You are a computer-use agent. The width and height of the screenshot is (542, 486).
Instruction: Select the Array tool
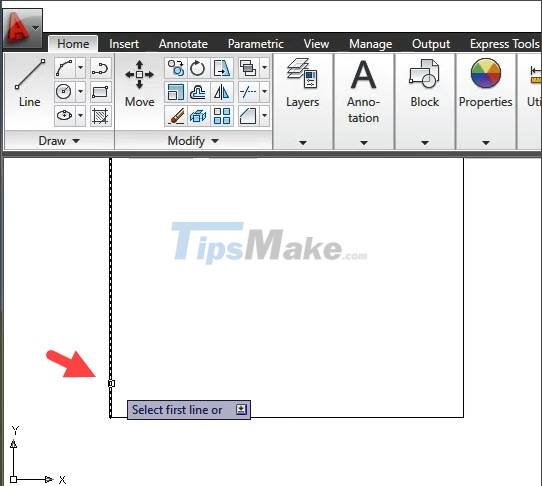click(x=222, y=116)
